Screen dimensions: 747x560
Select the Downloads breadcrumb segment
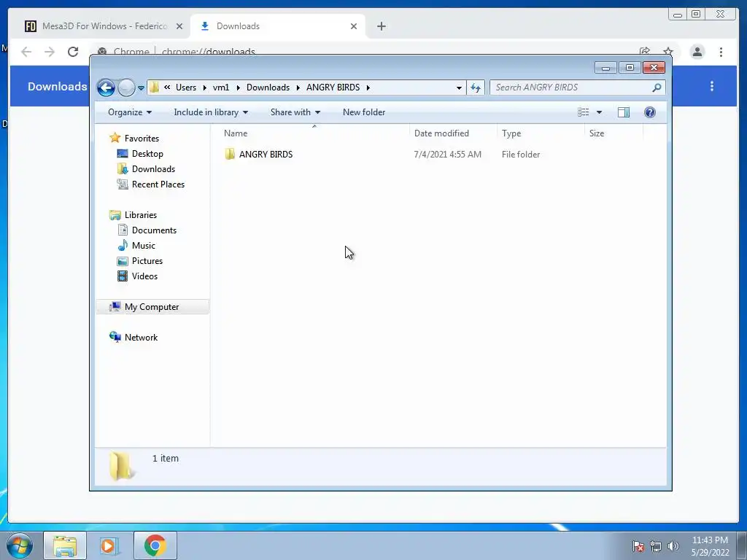[x=268, y=87]
